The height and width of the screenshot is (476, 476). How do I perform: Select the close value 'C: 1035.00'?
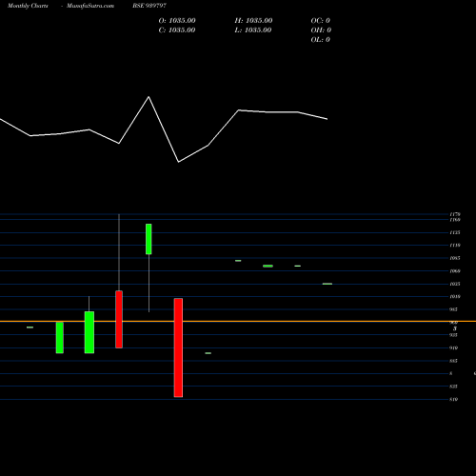click(x=177, y=30)
